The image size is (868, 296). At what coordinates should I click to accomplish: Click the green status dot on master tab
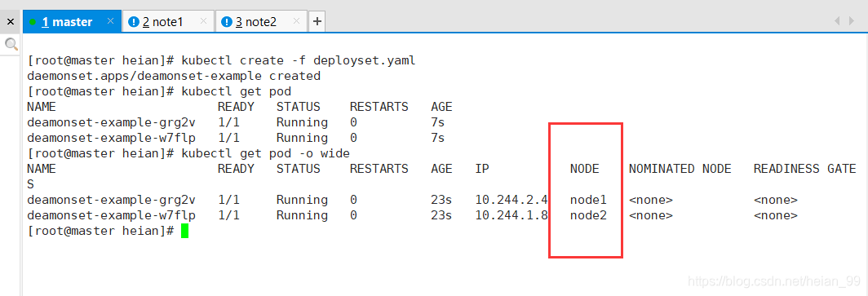pyautogui.click(x=33, y=22)
